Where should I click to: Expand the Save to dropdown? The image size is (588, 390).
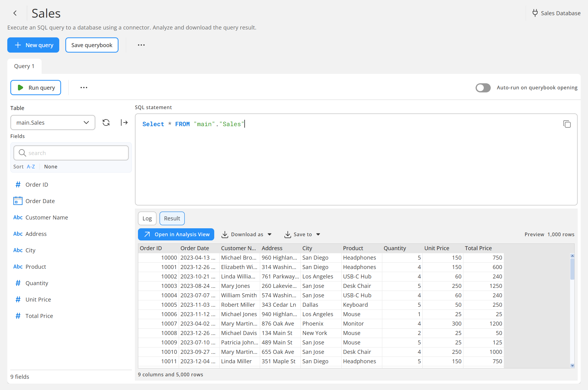coord(318,234)
